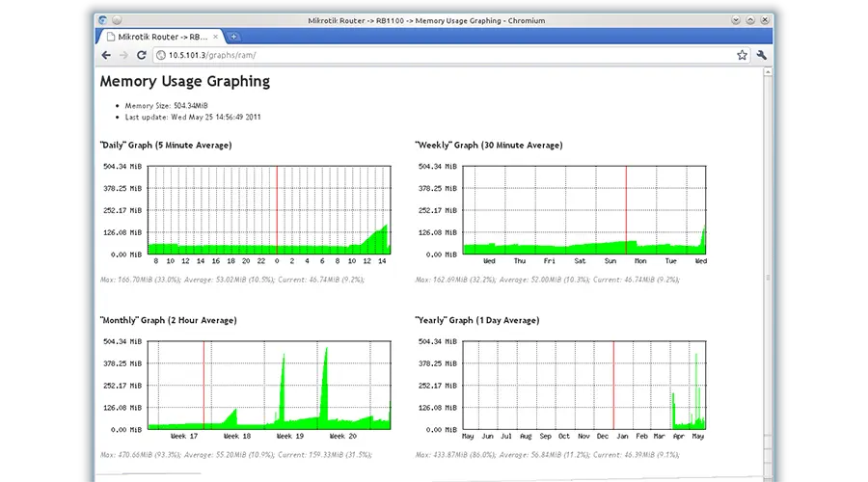Click the forward navigation arrow
This screenshot has height=482, width=868.
coord(123,55)
